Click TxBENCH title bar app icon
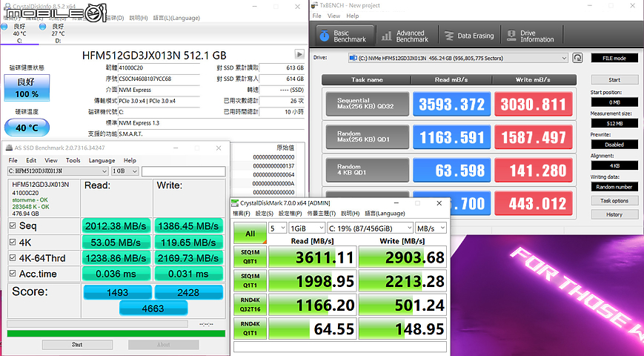Image resolution: width=644 pixels, height=356 pixels. (315, 5)
